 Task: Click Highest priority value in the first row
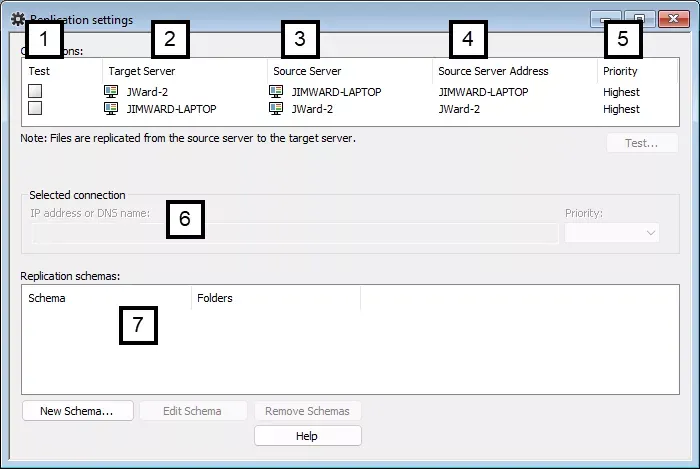[621, 92]
